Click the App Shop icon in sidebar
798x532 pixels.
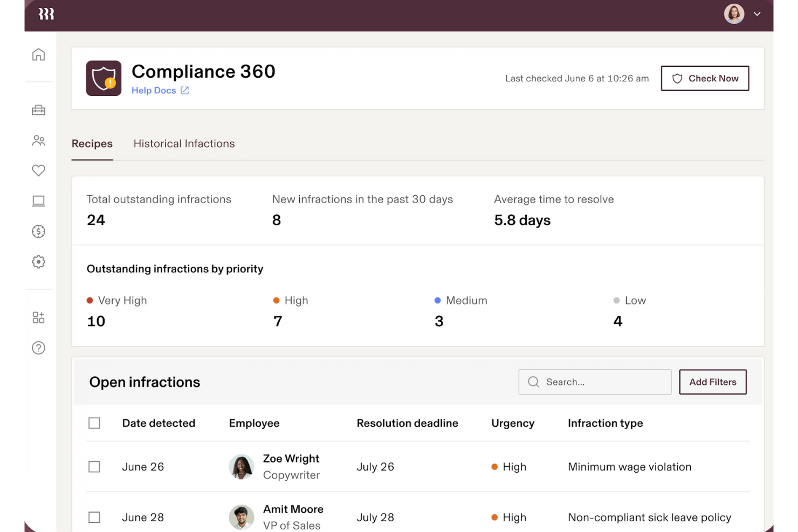click(38, 317)
